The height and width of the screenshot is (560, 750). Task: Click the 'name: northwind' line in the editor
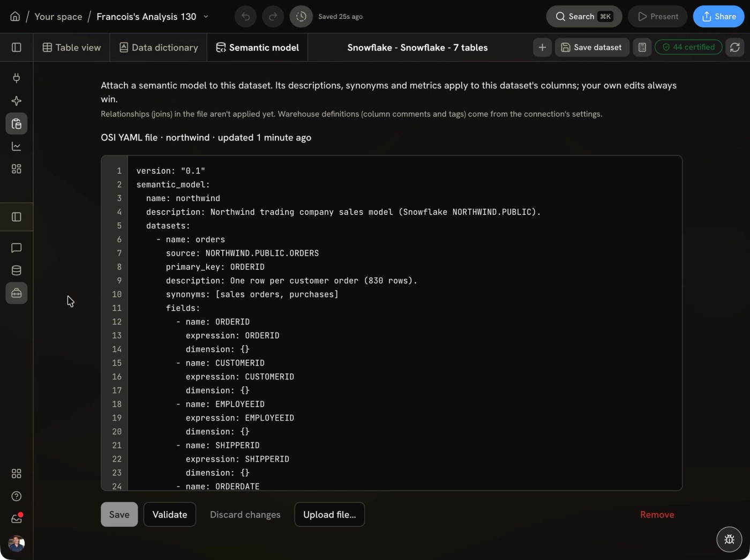(183, 198)
